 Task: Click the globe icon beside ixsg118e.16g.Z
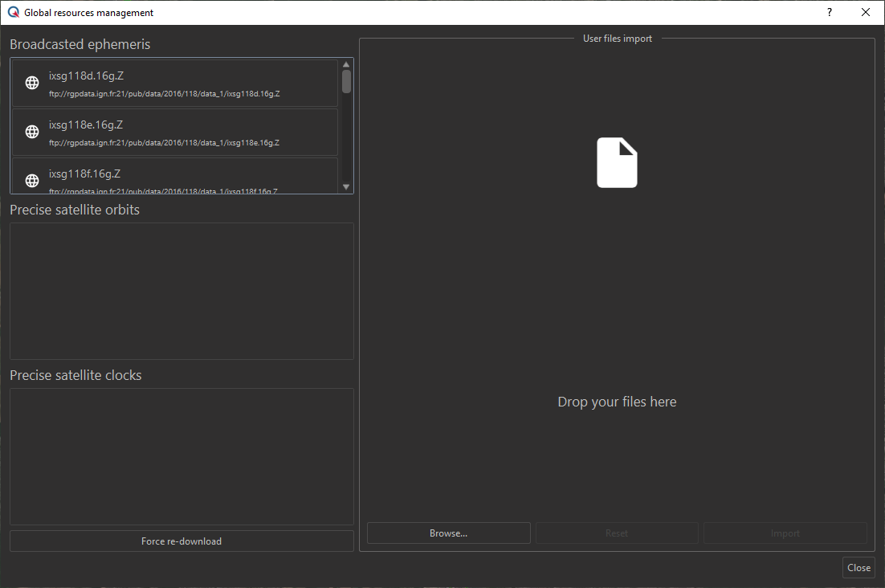point(32,132)
